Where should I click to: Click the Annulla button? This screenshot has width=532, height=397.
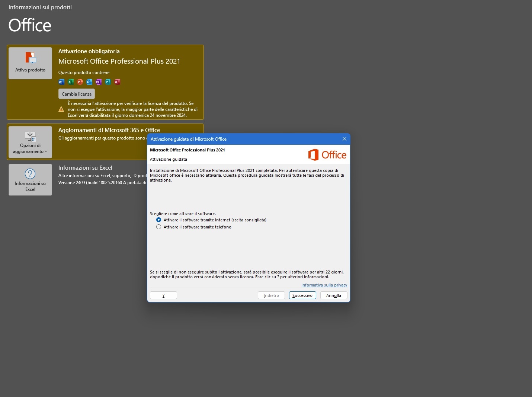(x=334, y=295)
